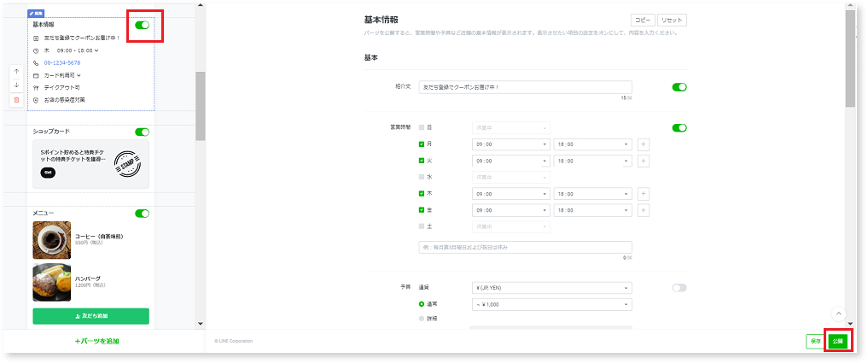
Task: Click the 公開 publish button
Action: [x=838, y=341]
